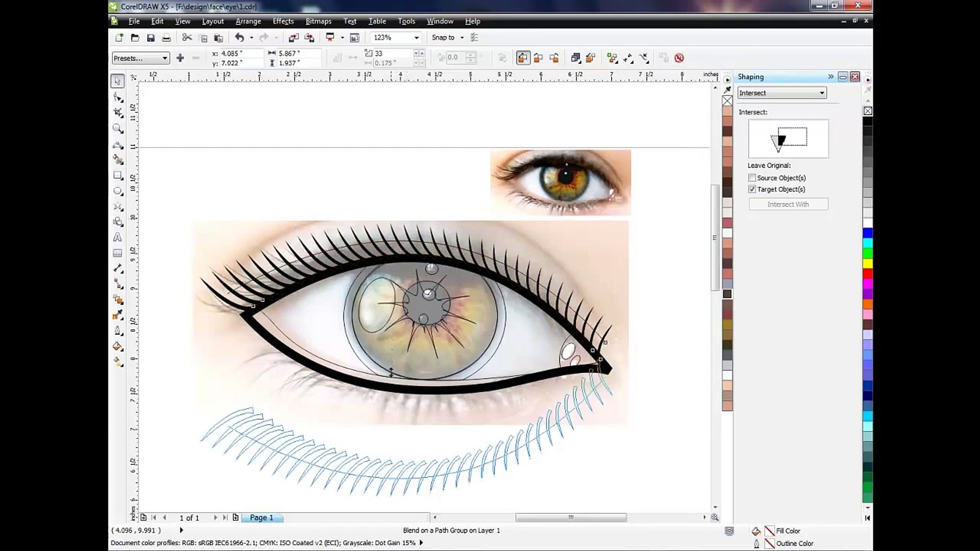Viewport: 980px width, 551px height.
Task: Select the Text tool
Action: coord(117,237)
